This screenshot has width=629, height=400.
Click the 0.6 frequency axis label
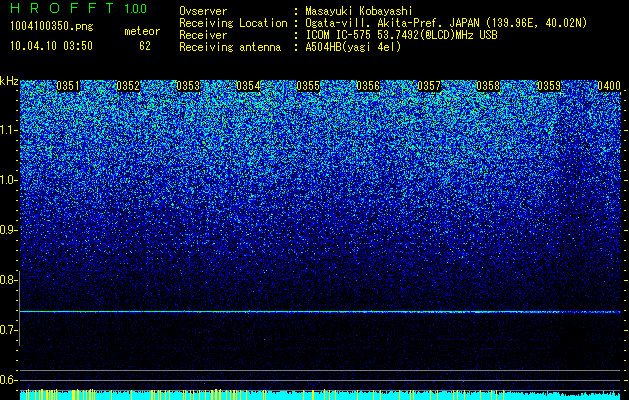click(x=7, y=380)
